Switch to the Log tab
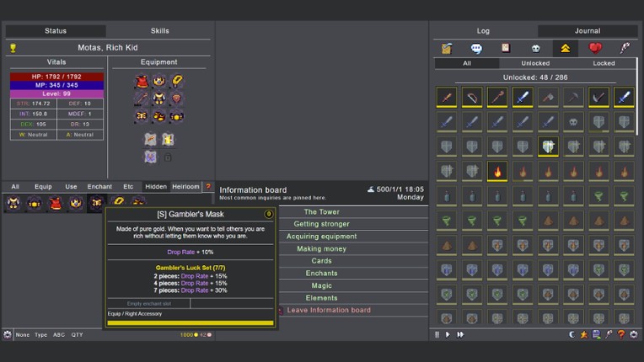The image size is (644, 362). (x=483, y=31)
